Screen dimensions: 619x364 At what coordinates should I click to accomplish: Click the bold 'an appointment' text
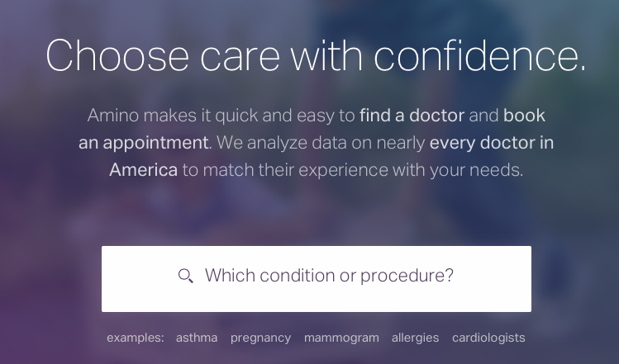143,143
